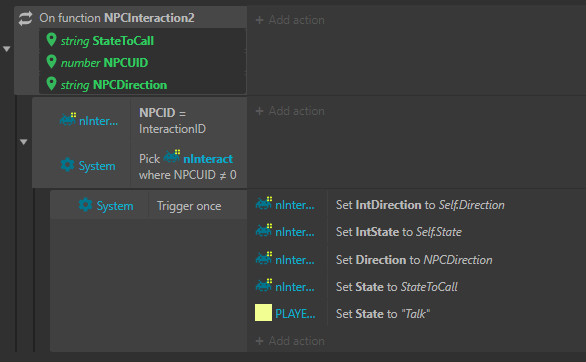
Task: Click the System gear icon beside Trigger once
Action: tap(85, 205)
